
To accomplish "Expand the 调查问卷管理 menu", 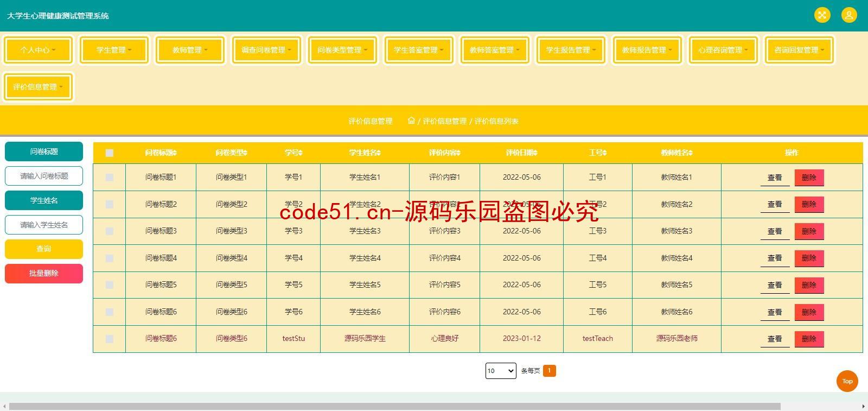I will [x=266, y=50].
